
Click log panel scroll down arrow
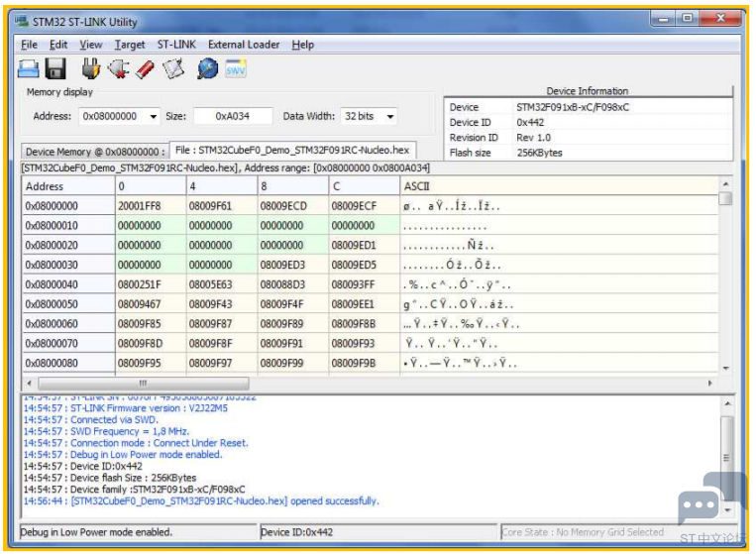pos(727,509)
